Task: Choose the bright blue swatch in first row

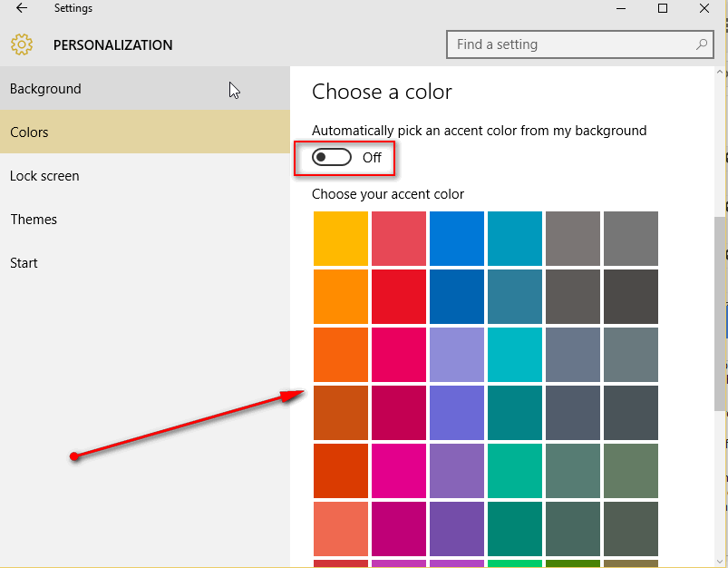Action: 457,239
